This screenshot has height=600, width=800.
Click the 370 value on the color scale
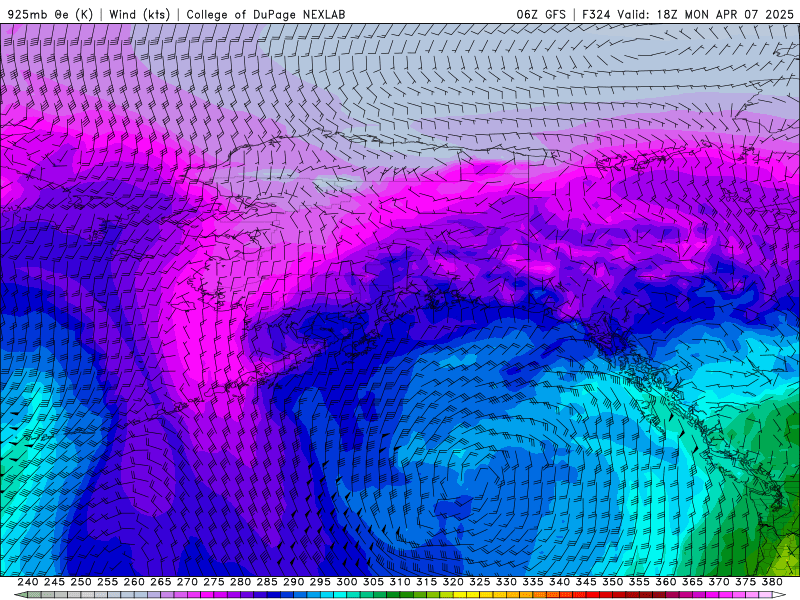coord(719,582)
